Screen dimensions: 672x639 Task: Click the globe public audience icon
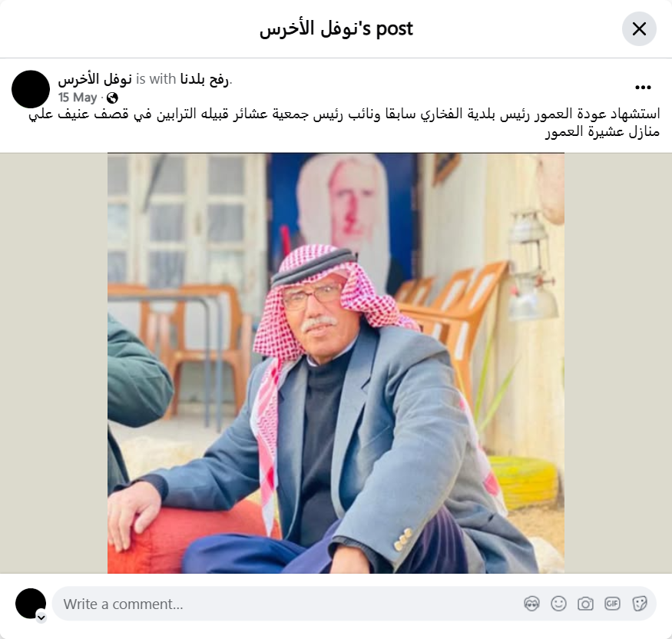(x=112, y=98)
